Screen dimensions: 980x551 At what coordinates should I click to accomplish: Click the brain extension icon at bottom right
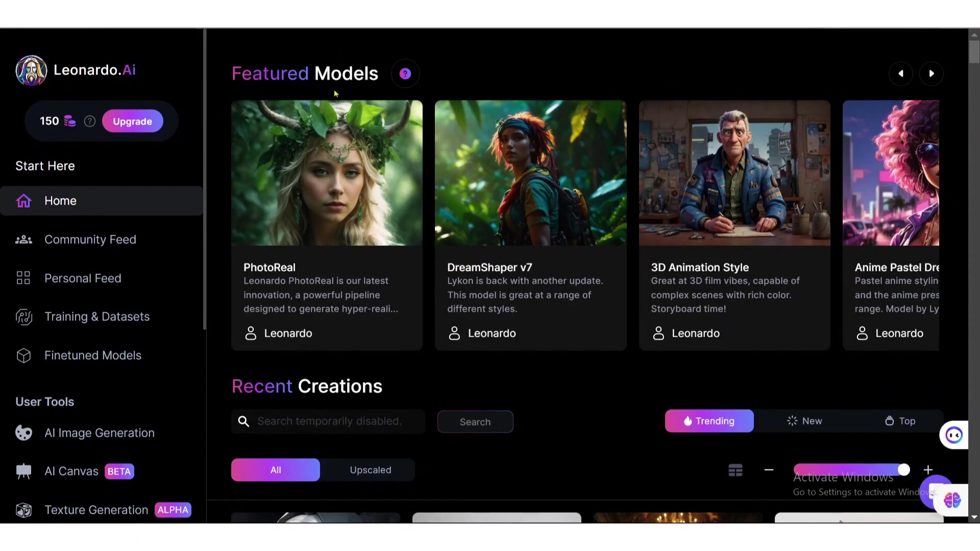(952, 500)
